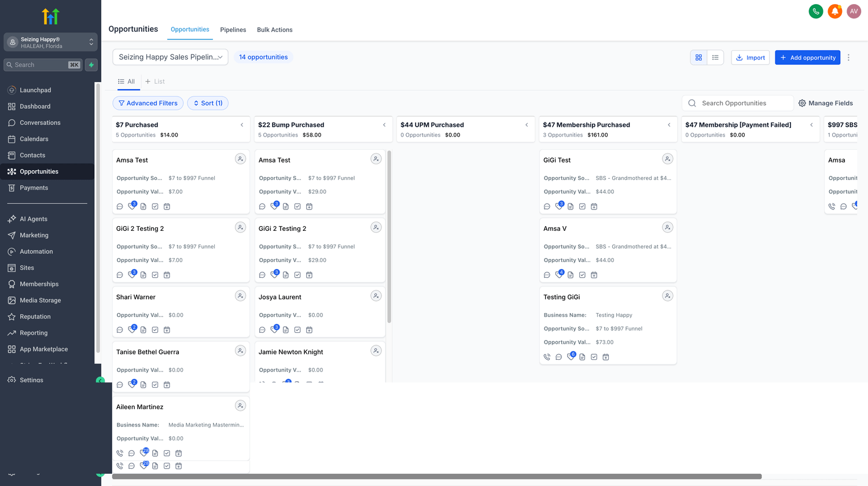Click the green quick actions lightning icon
The width and height of the screenshot is (868, 486).
(x=91, y=65)
